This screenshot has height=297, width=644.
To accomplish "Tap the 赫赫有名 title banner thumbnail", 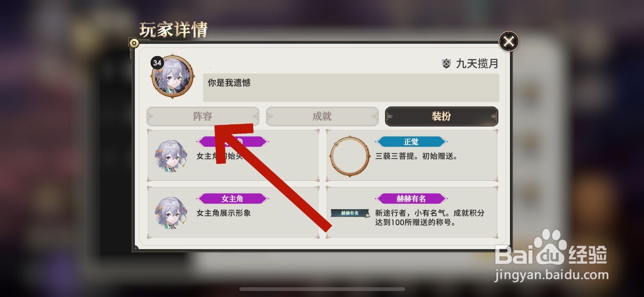I will click(x=350, y=213).
